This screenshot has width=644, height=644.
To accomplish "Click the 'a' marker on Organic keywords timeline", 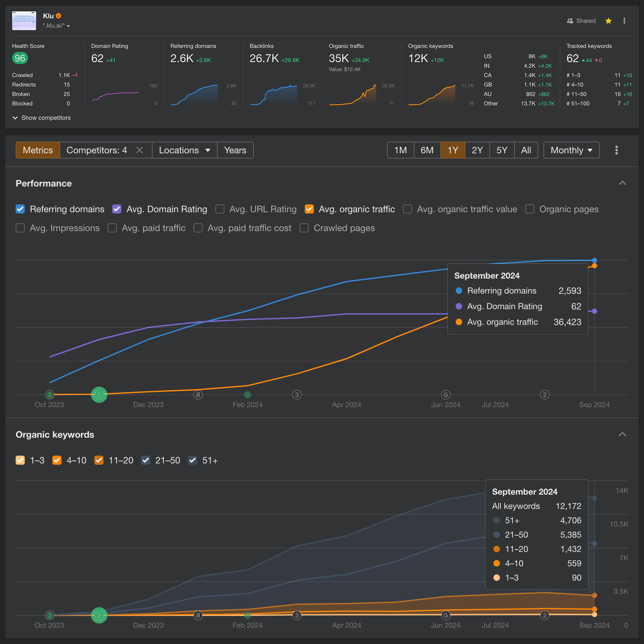I will pos(198,615).
